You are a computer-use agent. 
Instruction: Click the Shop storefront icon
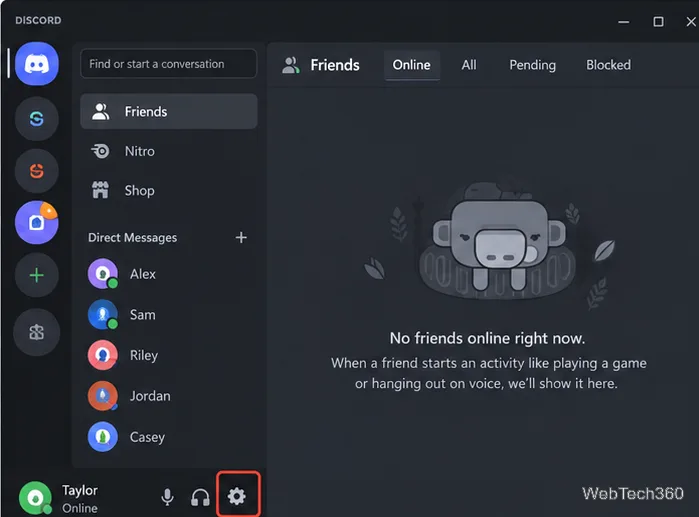tap(100, 190)
